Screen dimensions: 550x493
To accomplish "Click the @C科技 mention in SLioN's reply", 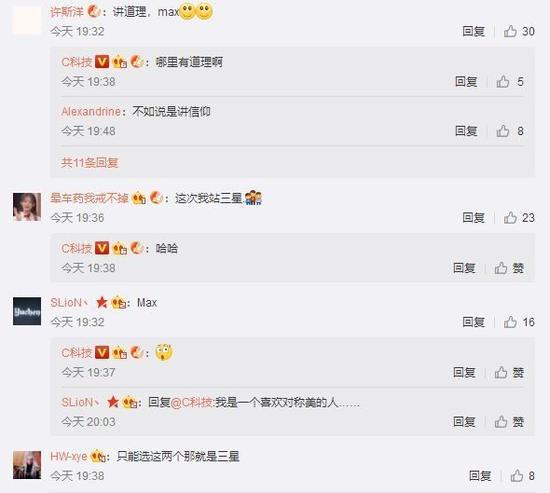I will [192, 402].
